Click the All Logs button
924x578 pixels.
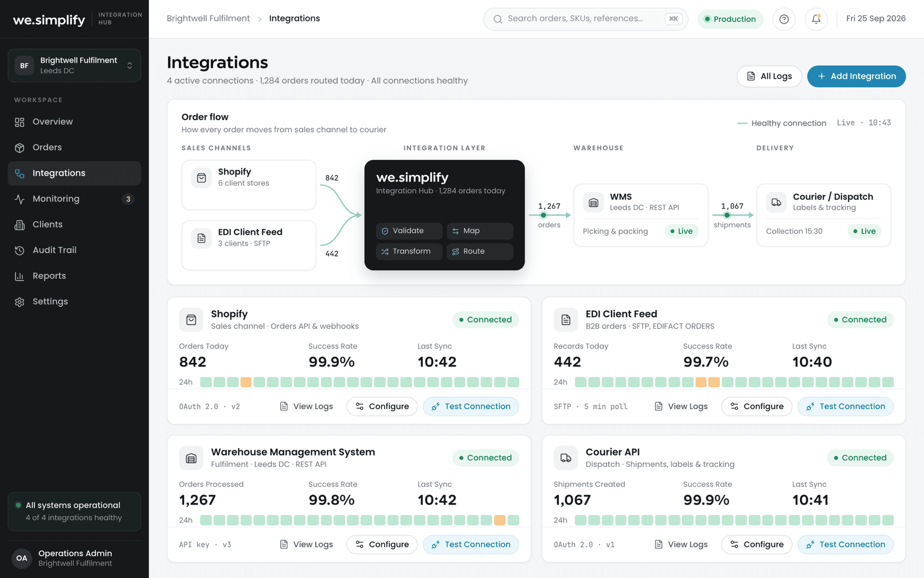pos(769,76)
